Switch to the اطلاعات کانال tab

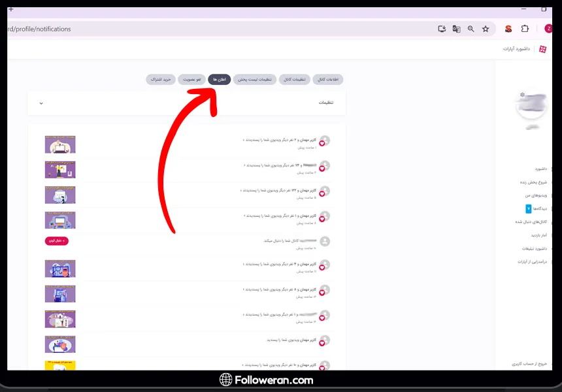tap(327, 80)
